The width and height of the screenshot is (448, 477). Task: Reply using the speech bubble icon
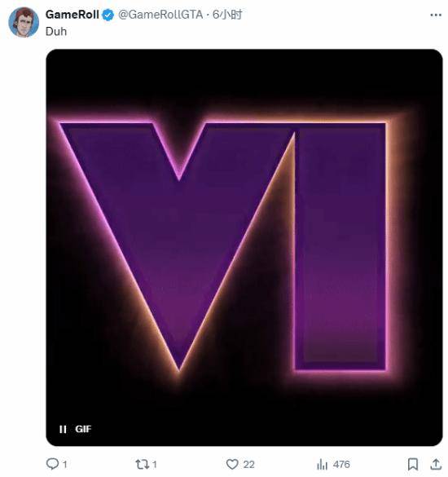point(52,464)
